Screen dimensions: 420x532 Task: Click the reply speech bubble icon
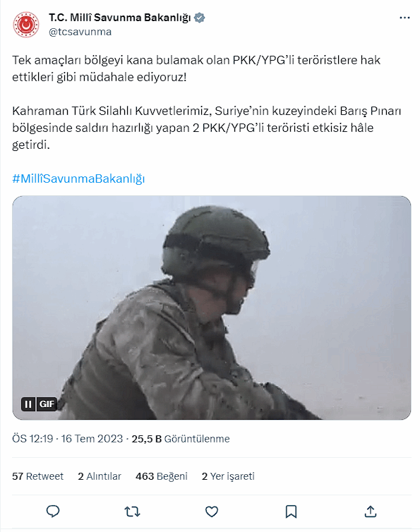53,512
